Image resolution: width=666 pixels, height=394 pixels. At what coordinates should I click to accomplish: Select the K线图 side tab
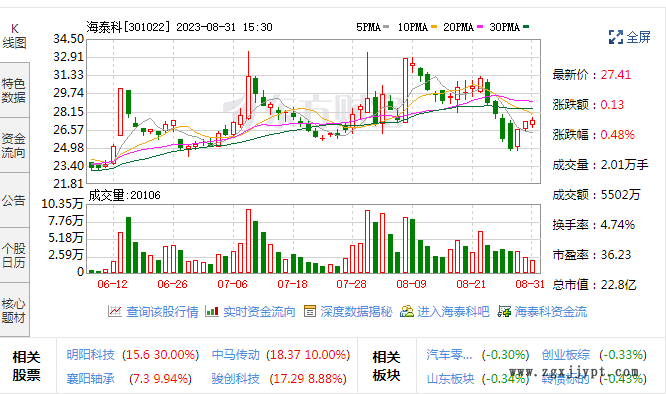[14, 36]
